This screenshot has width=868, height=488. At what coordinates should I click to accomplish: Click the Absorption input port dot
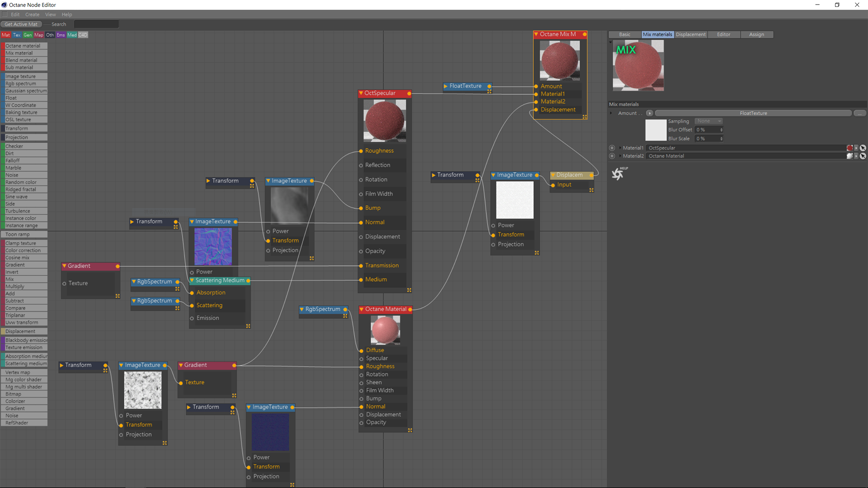[x=192, y=293]
